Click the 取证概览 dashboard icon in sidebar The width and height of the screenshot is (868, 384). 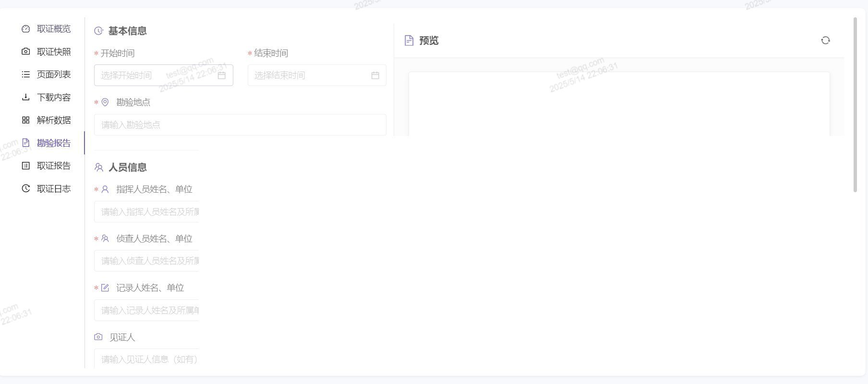click(26, 29)
